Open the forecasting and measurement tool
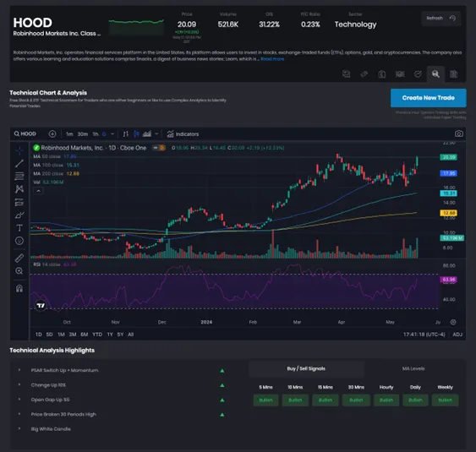 [19, 202]
